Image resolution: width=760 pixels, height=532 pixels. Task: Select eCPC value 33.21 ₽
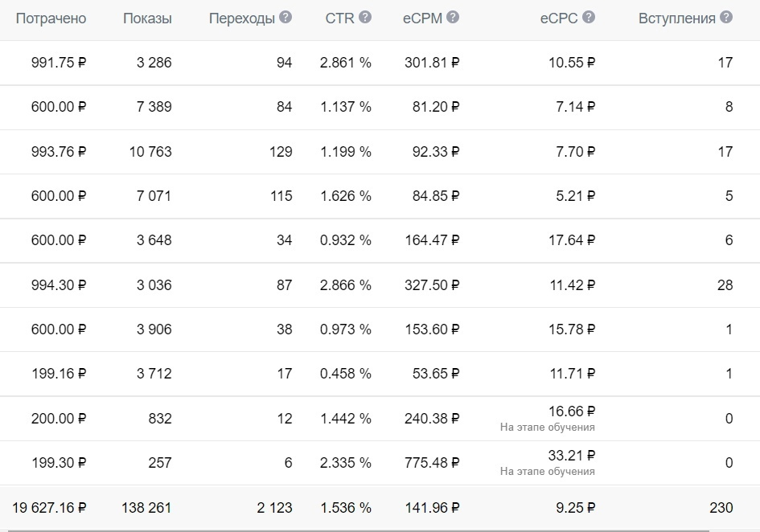click(x=572, y=456)
